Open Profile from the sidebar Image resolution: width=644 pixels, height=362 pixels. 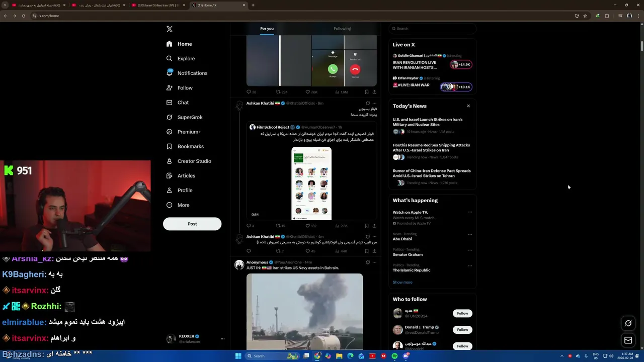179,190
